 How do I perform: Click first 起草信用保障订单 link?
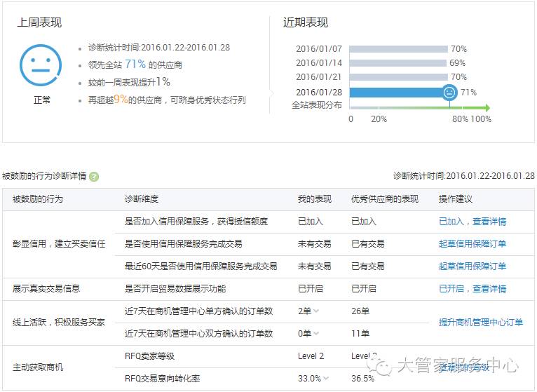point(473,244)
